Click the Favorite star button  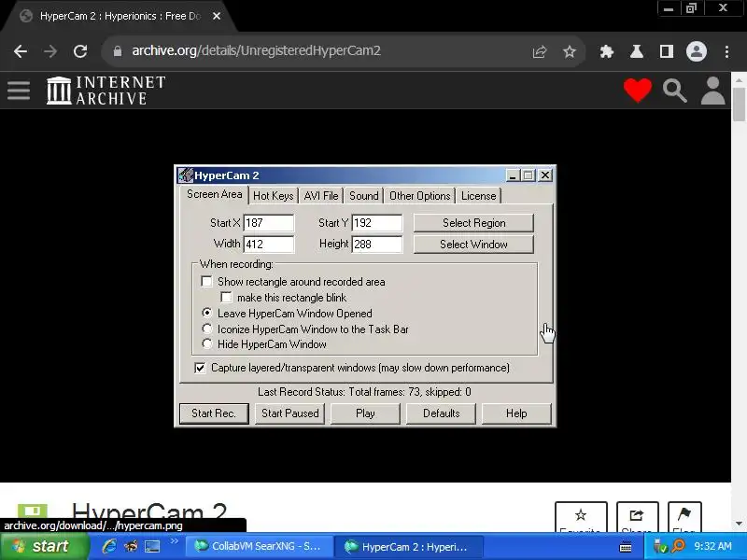click(x=581, y=517)
